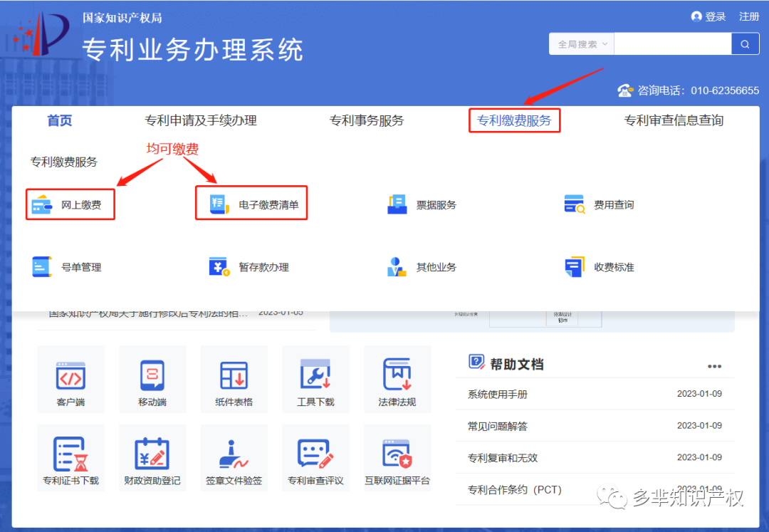The height and width of the screenshot is (532, 769).
Task: Click the 号单管理 document icon
Action: 42,267
